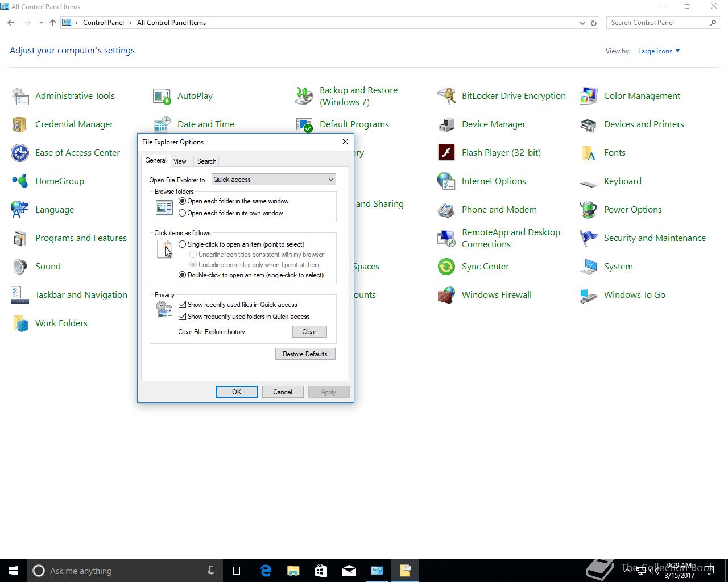
Task: Open the Mail app from the taskbar
Action: [349, 571]
